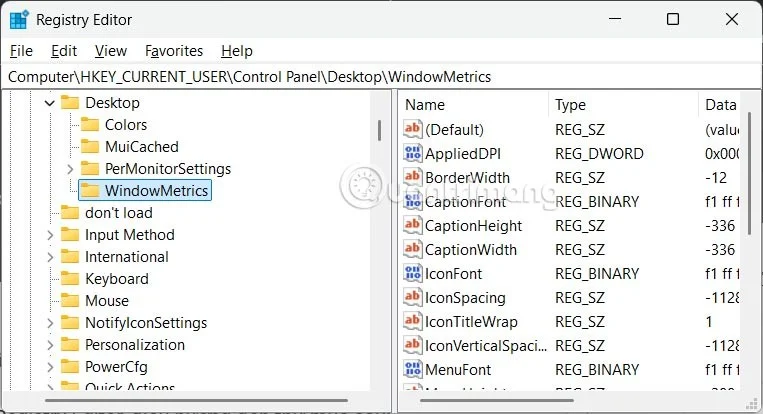The width and height of the screenshot is (763, 414).
Task: Select the Colors key
Action: [x=126, y=125]
